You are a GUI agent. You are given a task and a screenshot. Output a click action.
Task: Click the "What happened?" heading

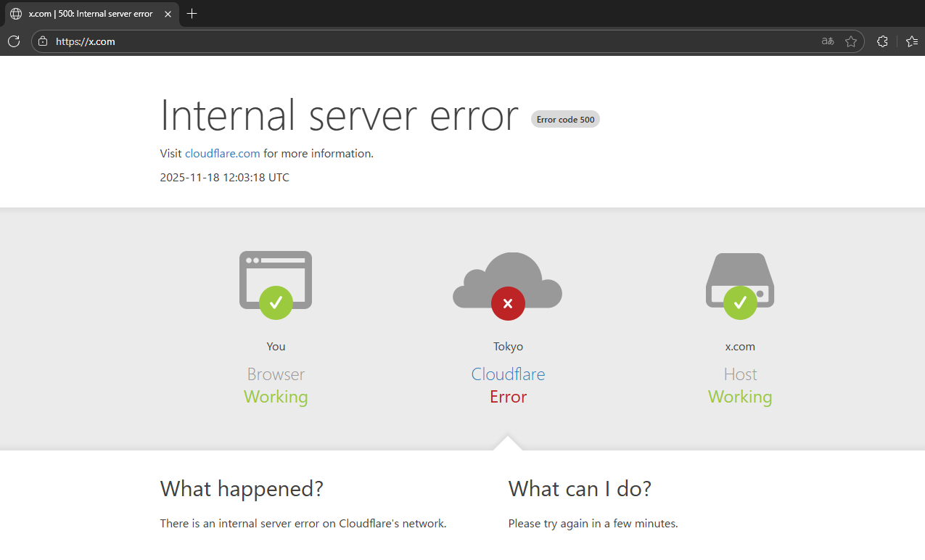click(242, 489)
